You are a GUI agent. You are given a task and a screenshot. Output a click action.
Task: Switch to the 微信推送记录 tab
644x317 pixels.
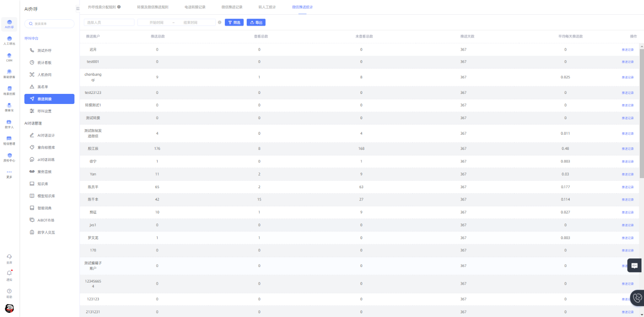coord(232,7)
